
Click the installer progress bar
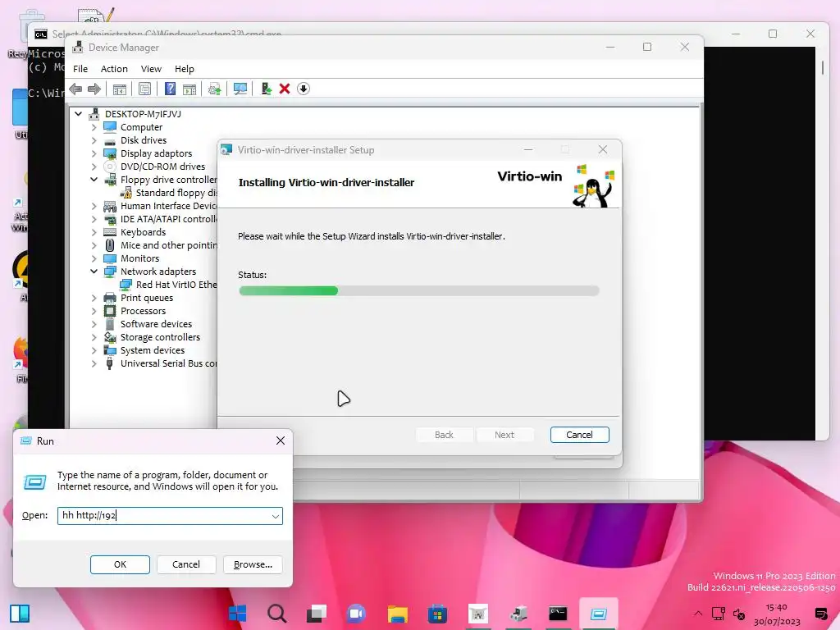(x=419, y=291)
